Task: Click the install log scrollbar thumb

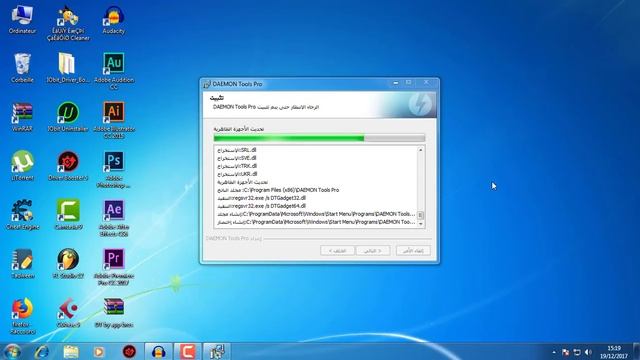Action: click(x=421, y=215)
